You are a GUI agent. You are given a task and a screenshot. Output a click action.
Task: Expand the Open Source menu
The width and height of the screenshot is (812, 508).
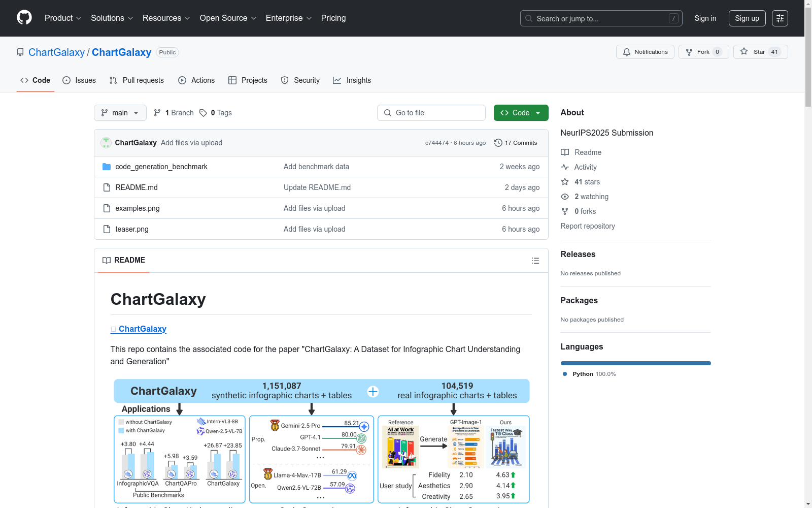pyautogui.click(x=228, y=18)
